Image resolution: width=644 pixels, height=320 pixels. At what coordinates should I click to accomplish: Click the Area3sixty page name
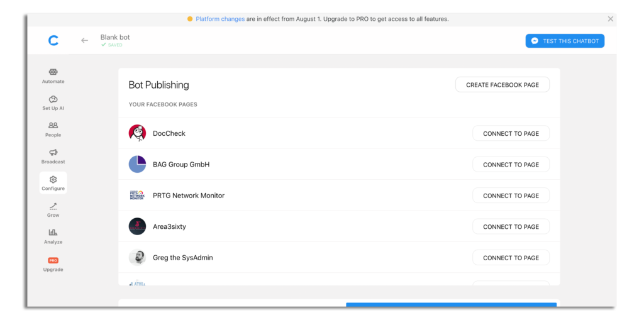tap(169, 227)
